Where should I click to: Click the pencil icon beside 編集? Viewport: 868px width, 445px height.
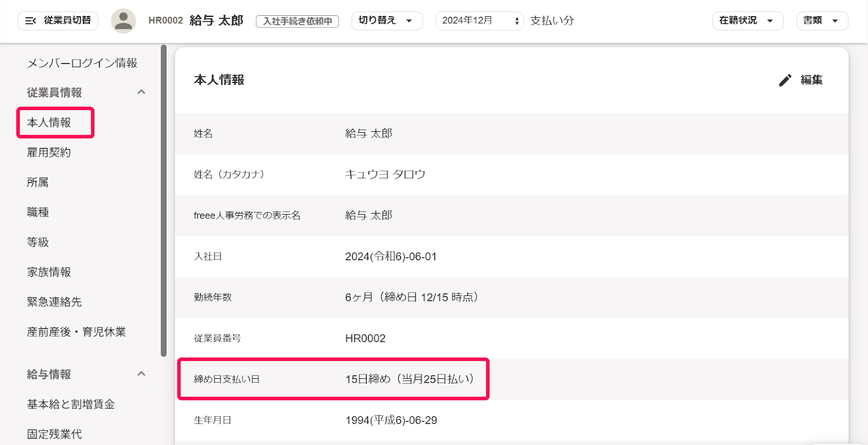[x=785, y=80]
